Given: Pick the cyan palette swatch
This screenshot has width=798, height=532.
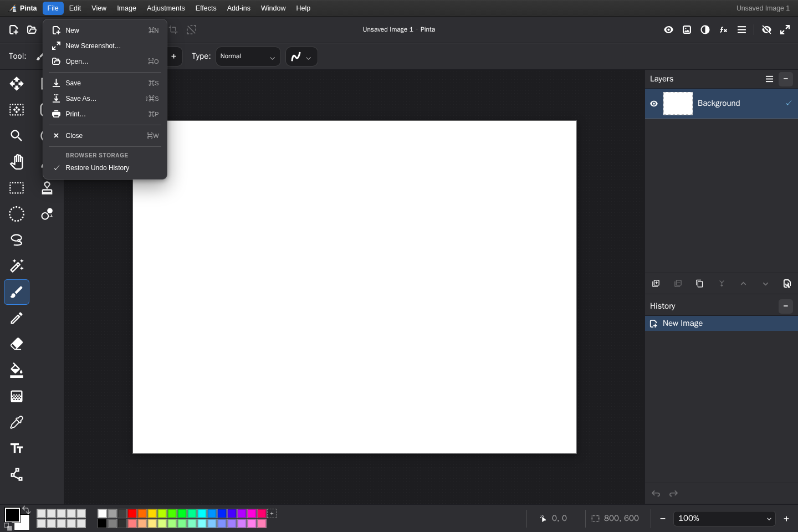Looking at the screenshot, I should (202, 514).
